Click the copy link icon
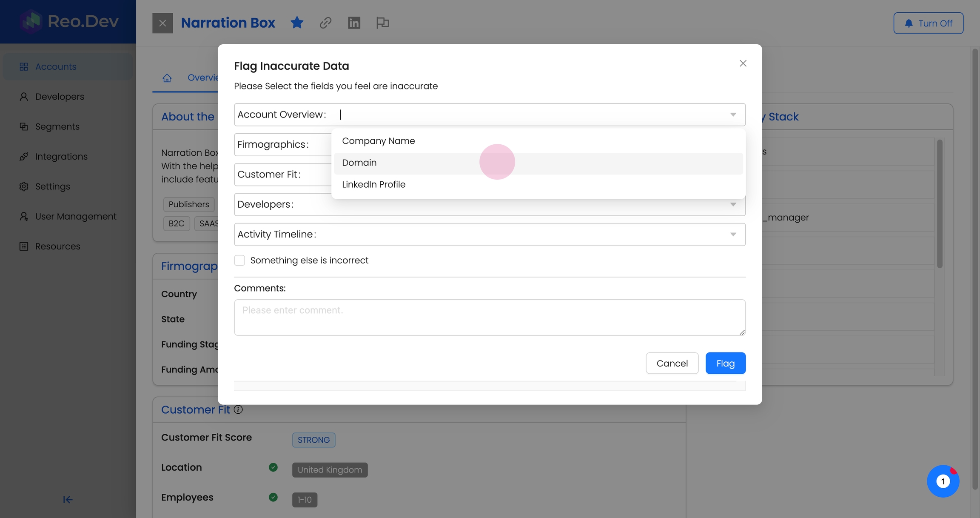This screenshot has height=518, width=980. (325, 23)
